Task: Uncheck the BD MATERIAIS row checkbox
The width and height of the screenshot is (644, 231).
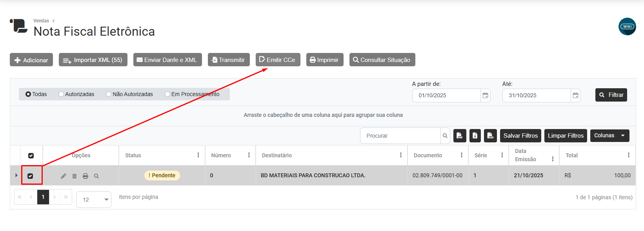Action: point(30,176)
